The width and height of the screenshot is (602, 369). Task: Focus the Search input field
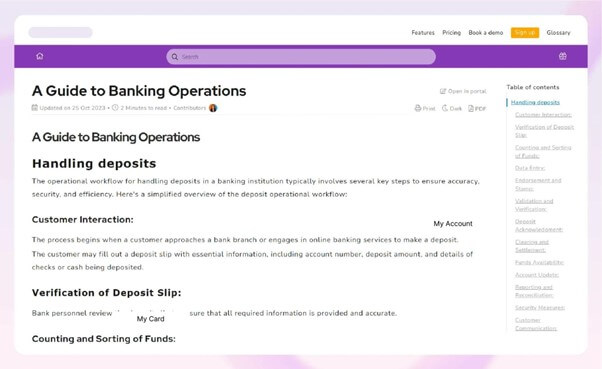click(301, 57)
